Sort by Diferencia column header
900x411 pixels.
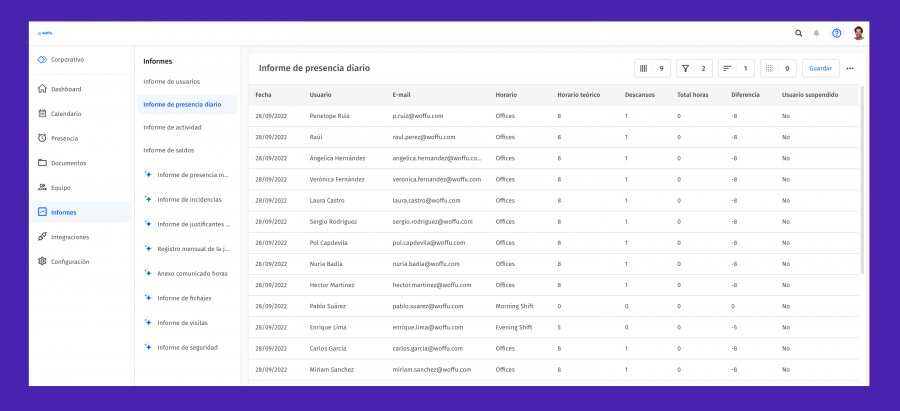pyautogui.click(x=746, y=95)
